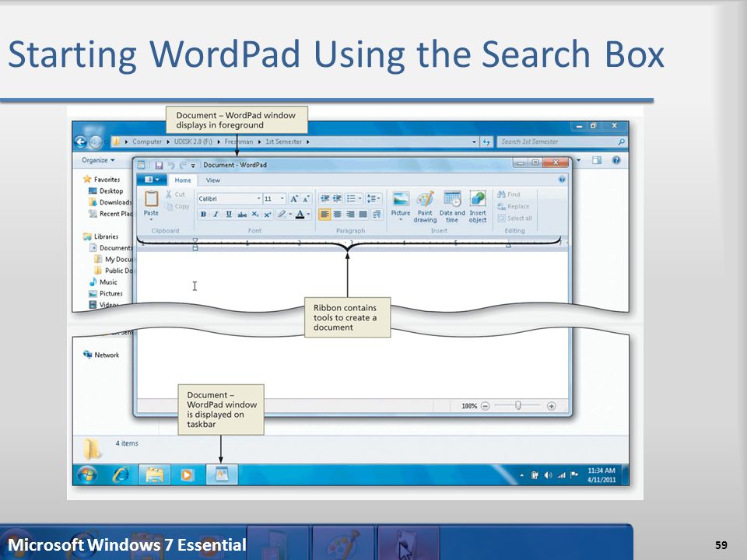This screenshot has height=560, width=747.
Task: Click the Back arrow in Explorer window
Action: (x=81, y=142)
